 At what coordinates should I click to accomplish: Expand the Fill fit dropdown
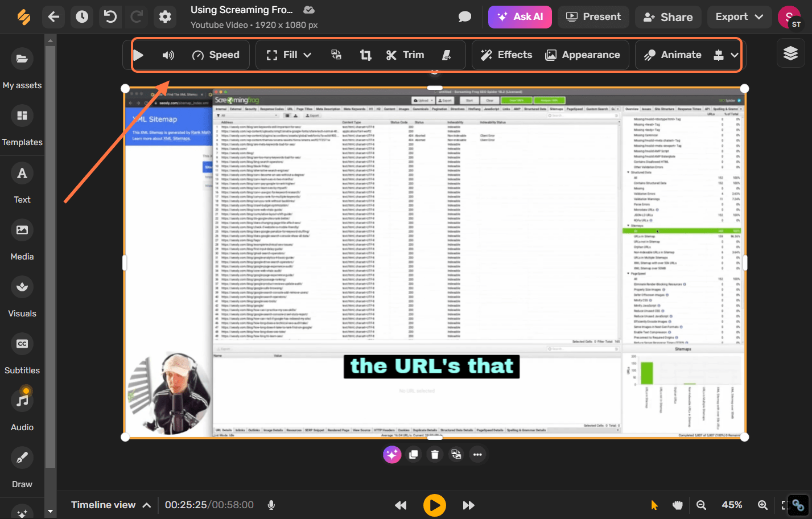click(x=289, y=55)
